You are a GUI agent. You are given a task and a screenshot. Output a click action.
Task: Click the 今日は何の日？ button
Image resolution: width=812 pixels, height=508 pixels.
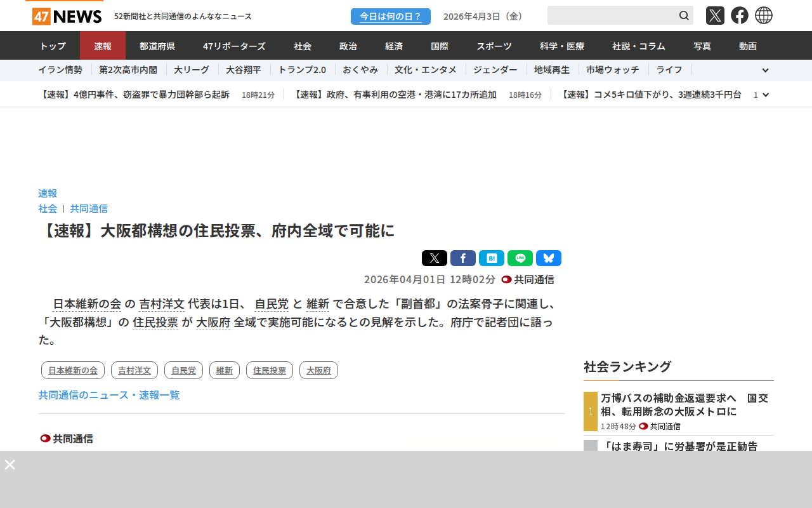[x=391, y=17]
